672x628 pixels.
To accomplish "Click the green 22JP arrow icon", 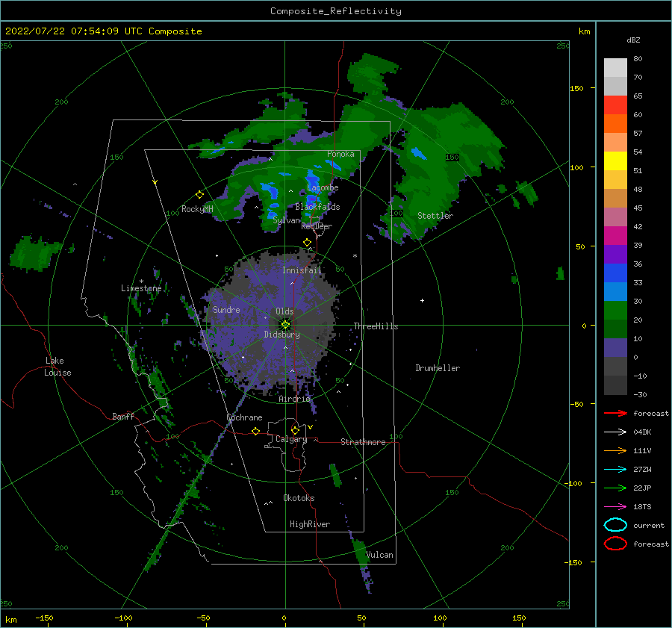I will point(615,488).
